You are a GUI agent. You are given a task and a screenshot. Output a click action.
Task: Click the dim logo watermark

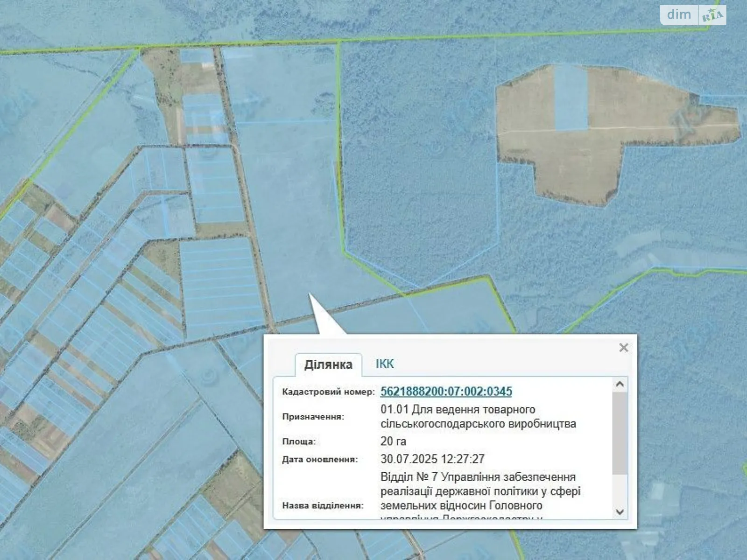[679, 15]
